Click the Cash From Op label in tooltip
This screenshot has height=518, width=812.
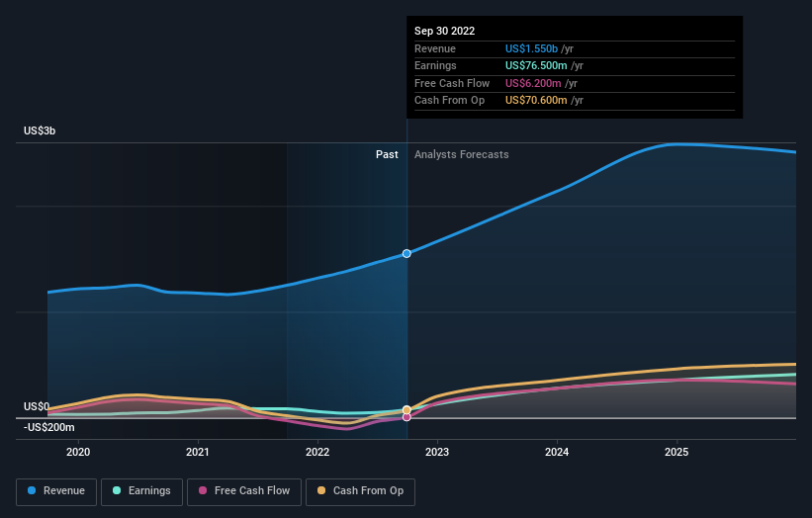pyautogui.click(x=449, y=101)
